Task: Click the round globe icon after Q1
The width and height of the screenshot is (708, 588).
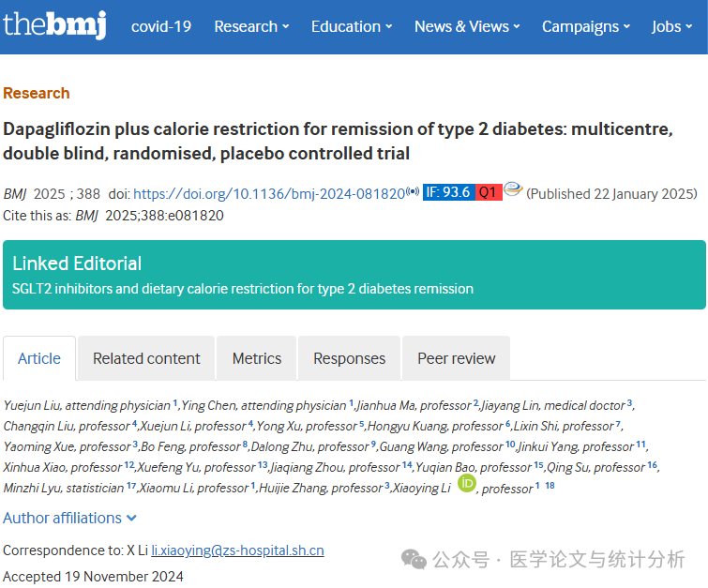Action: [513, 190]
